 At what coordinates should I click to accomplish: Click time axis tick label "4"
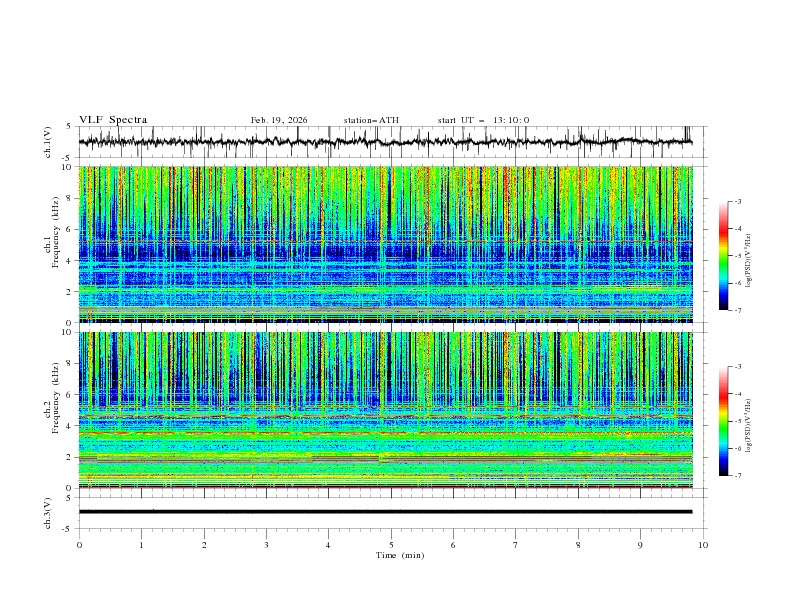click(x=328, y=545)
